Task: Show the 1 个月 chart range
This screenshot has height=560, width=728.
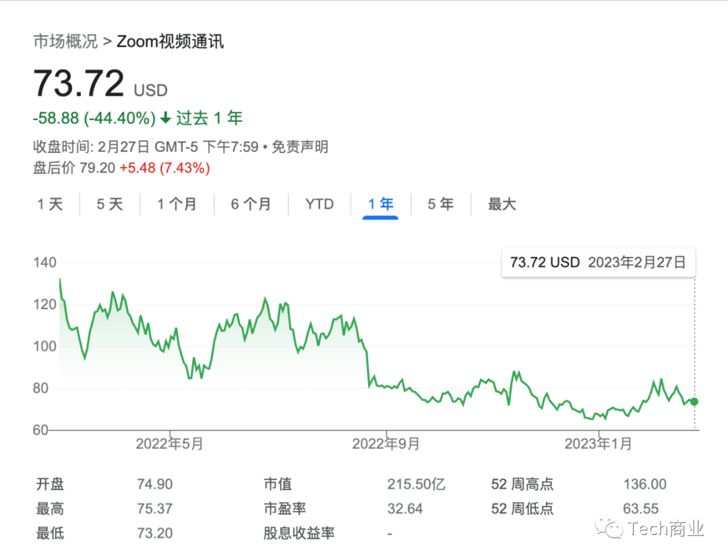Action: click(177, 204)
